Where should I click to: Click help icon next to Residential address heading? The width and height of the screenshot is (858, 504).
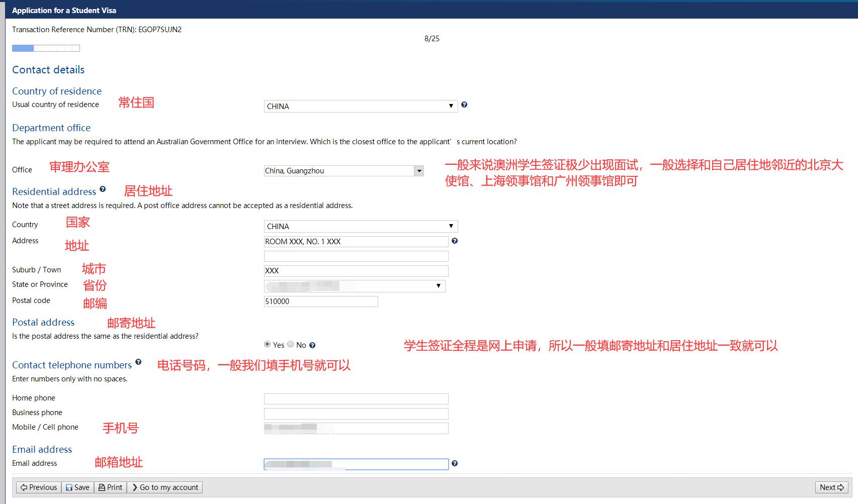coord(103,189)
